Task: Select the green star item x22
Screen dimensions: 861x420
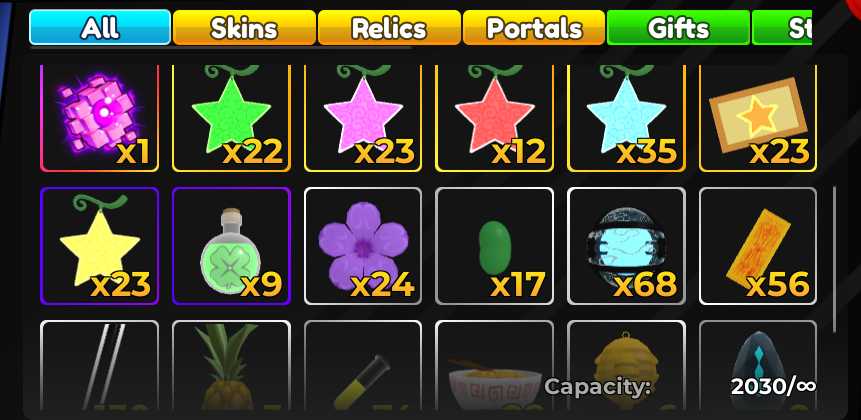Action: point(231,119)
